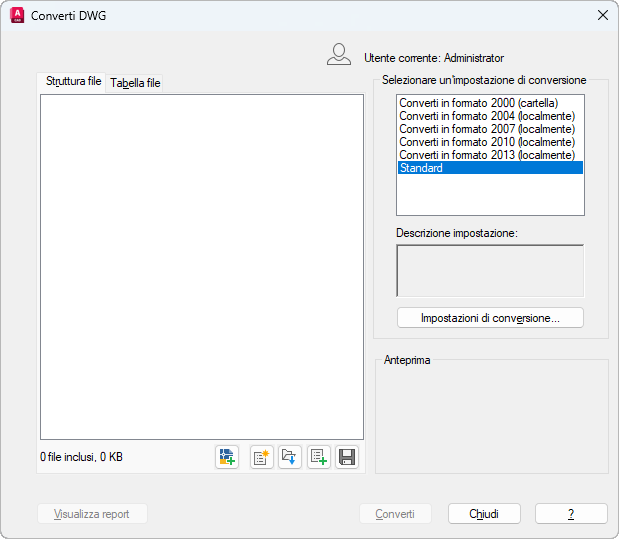The image size is (619, 539).
Task: Select Converti in formato 2013 (localmente)
Action: 490,155
